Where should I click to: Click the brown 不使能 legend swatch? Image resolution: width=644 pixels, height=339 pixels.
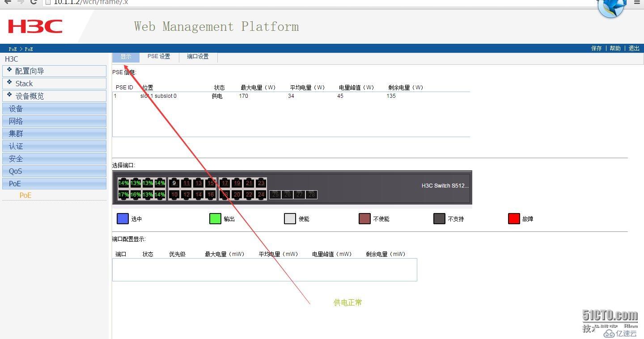(x=364, y=218)
